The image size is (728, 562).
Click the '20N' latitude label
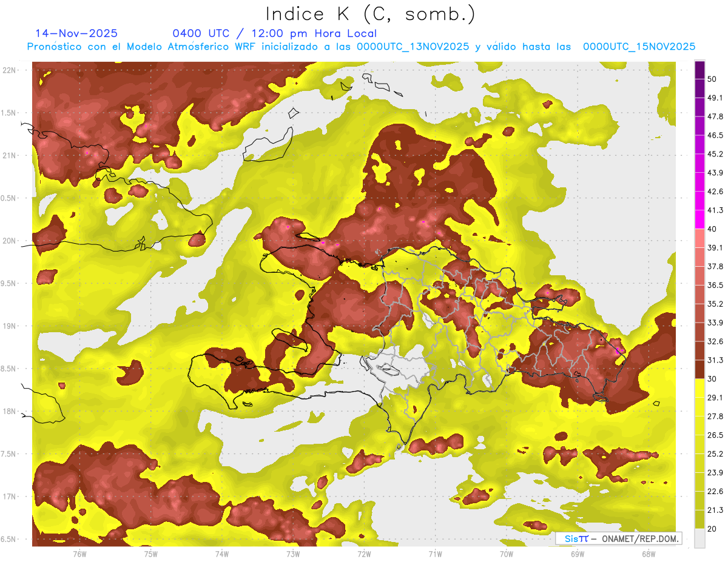10,241
